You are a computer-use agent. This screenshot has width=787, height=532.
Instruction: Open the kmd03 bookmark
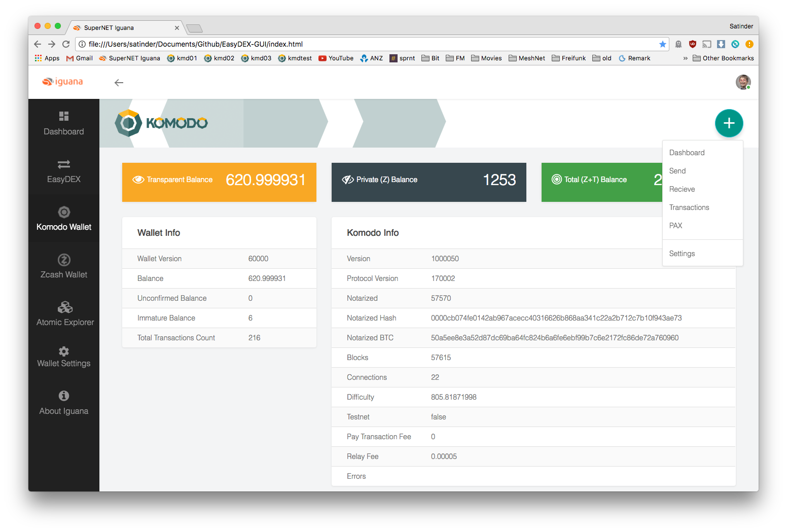(256, 58)
